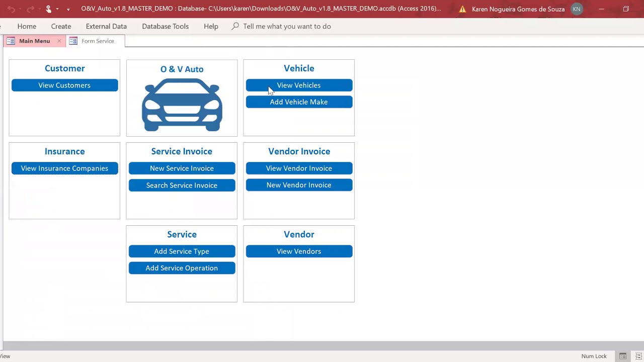The image size is (644, 362).
Task: Click the magnifier icon beside Tell me
Action: [x=235, y=26]
